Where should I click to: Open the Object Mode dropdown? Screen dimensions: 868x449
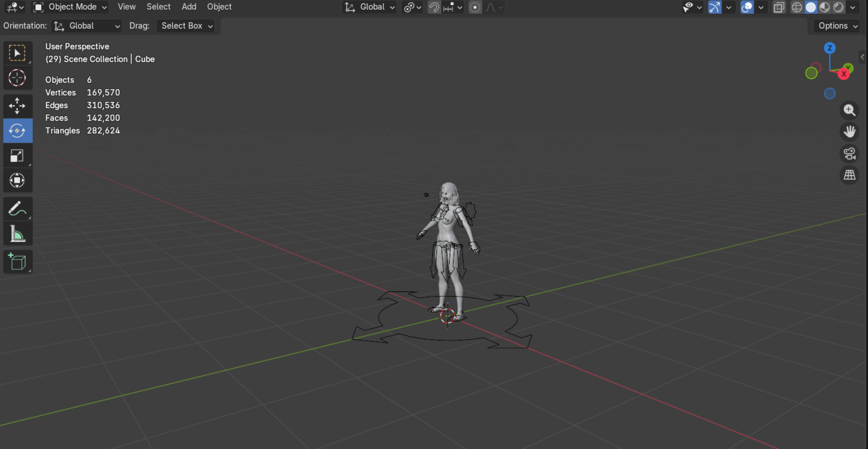pyautogui.click(x=70, y=7)
